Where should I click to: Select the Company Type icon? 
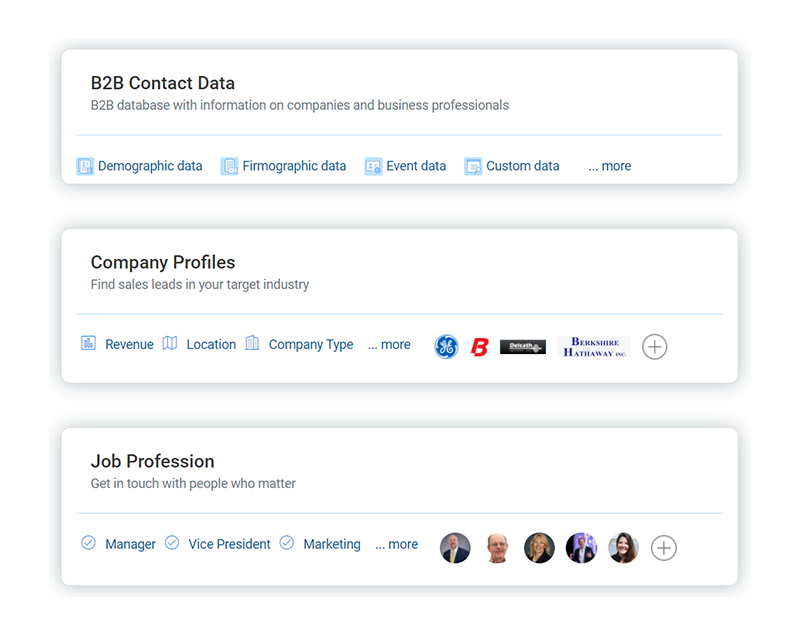[252, 344]
